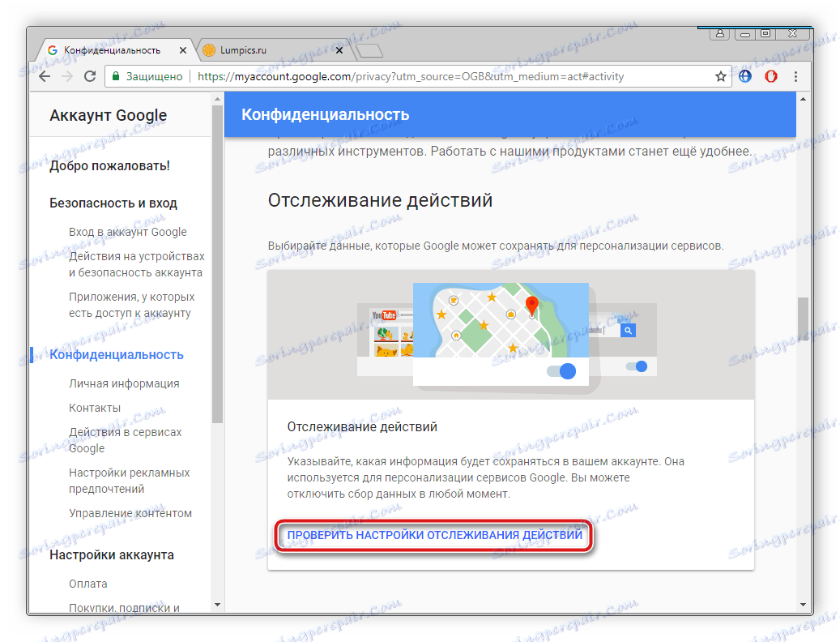Click the main page scrollbar up arrow
Viewport: 840px width, 642px height.
(803, 99)
